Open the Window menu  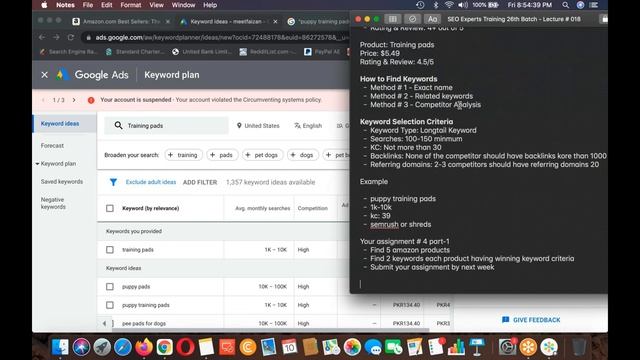183,5
